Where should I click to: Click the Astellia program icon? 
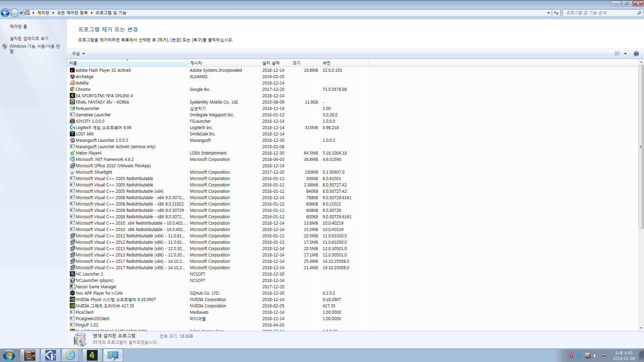(72, 83)
